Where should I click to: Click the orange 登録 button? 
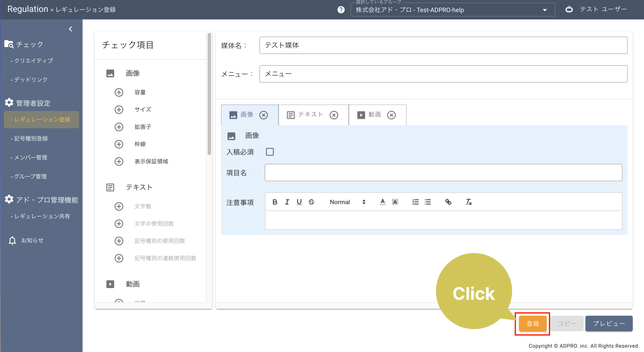[532, 323]
